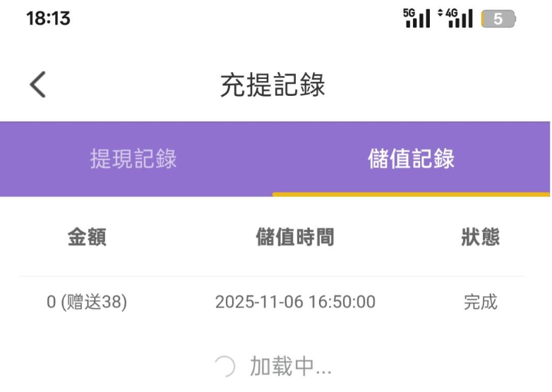The image size is (552, 392).
Task: Tap the 5G signal strength icon
Action: (x=416, y=19)
